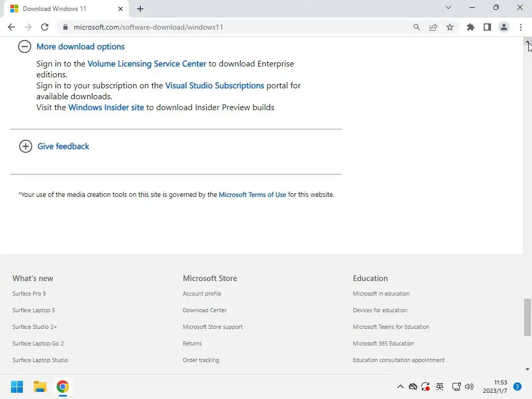The width and height of the screenshot is (532, 399).
Task: Open the Chrome tab search dropdown arrow
Action: [448, 8]
